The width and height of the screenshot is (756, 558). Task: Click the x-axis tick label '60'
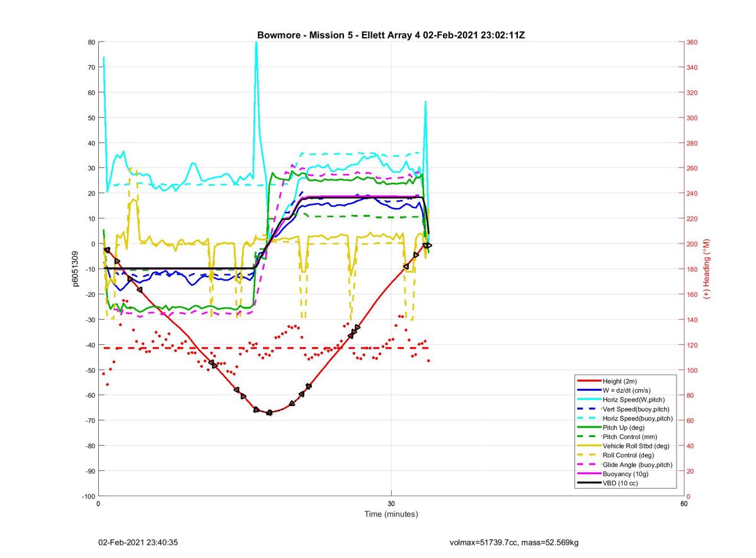coord(684,504)
